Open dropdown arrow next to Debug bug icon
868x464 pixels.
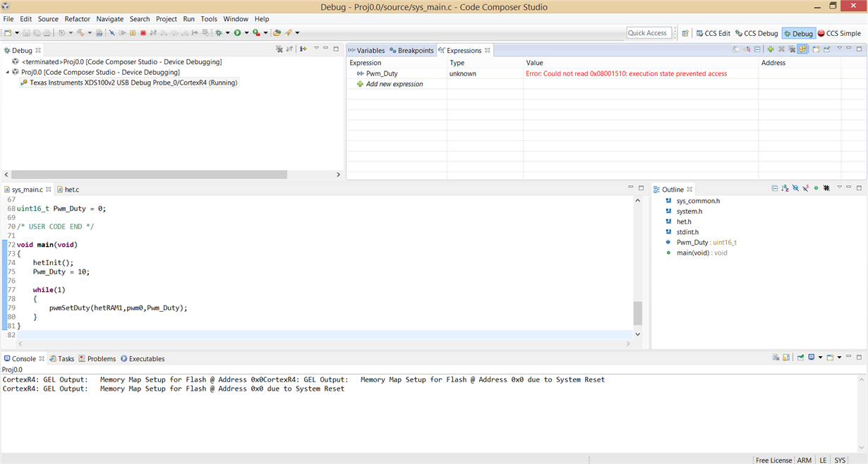(227, 32)
